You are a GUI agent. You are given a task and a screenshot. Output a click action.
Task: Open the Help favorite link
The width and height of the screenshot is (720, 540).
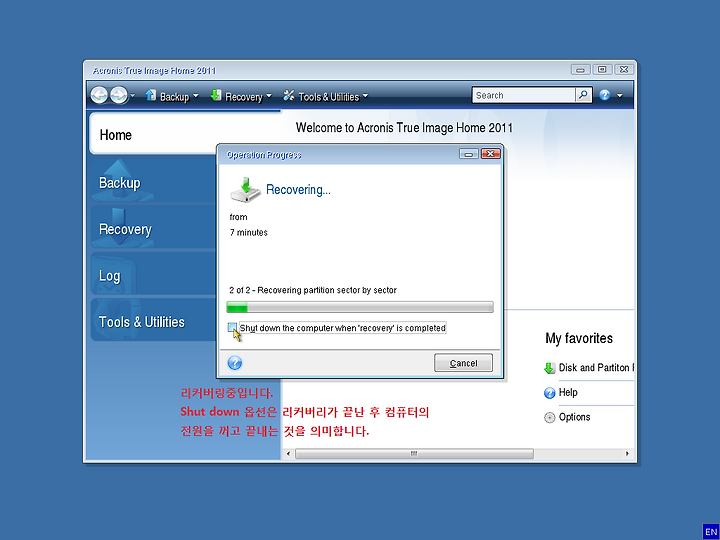(568, 392)
